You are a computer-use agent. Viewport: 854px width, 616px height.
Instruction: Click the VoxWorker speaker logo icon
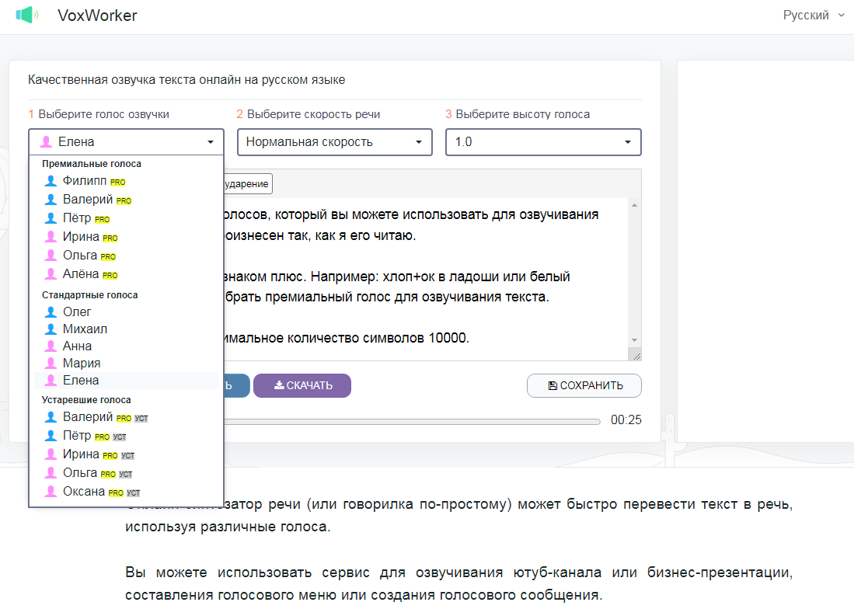pyautogui.click(x=27, y=14)
